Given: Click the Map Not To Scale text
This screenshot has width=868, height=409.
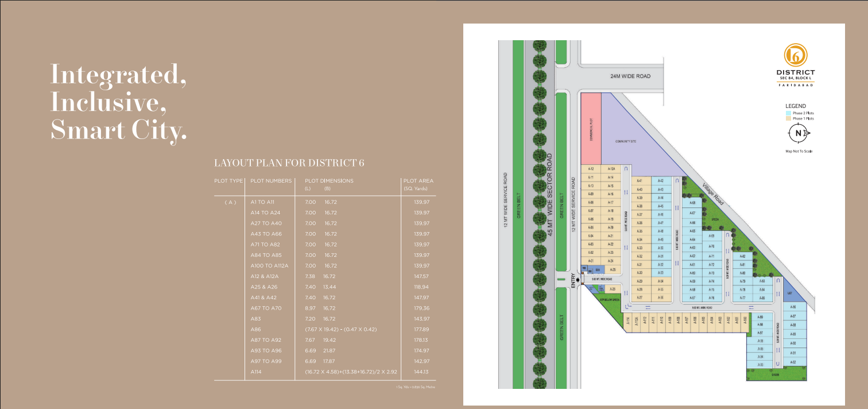Looking at the screenshot, I should (799, 151).
